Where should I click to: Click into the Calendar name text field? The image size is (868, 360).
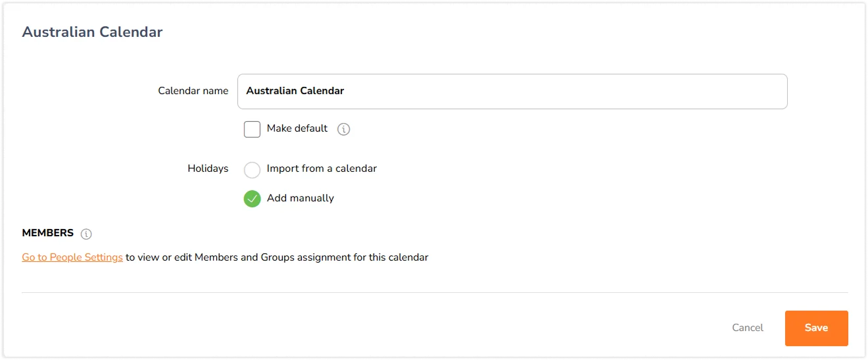pos(512,91)
